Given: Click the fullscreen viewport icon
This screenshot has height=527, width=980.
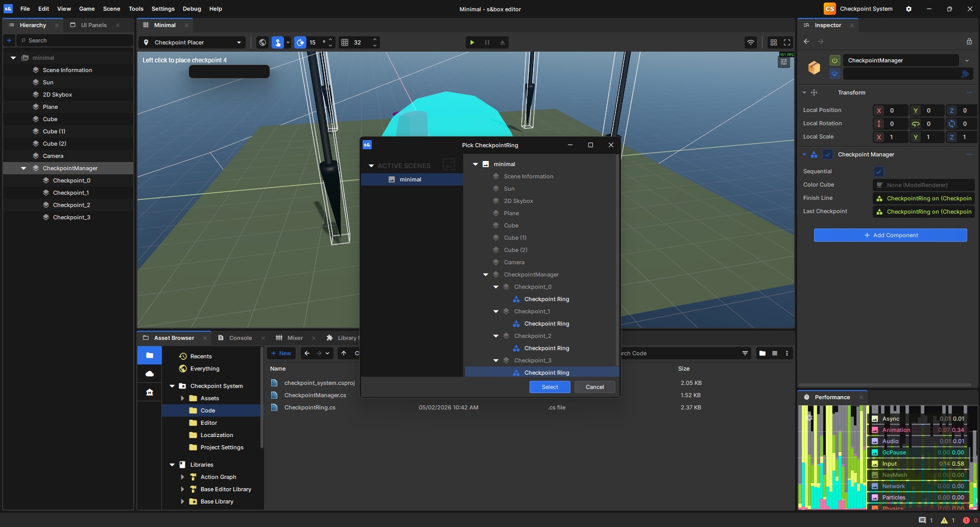Looking at the screenshot, I should pos(787,42).
